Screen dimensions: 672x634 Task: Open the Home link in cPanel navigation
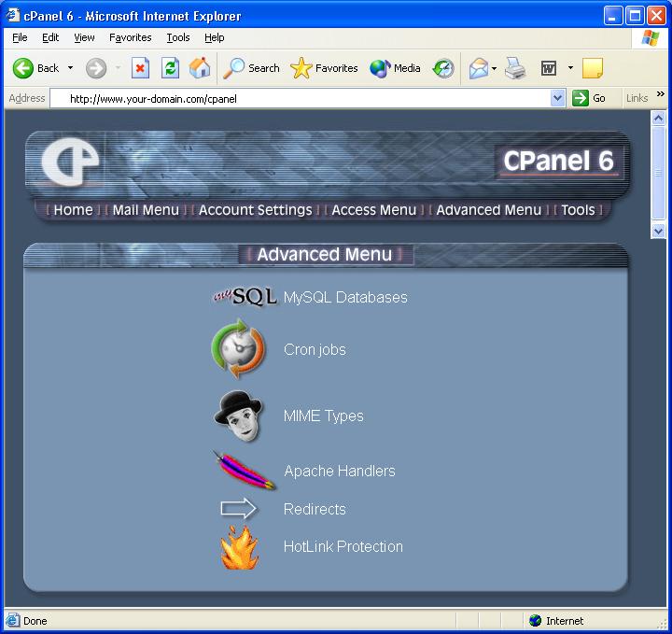click(x=74, y=210)
